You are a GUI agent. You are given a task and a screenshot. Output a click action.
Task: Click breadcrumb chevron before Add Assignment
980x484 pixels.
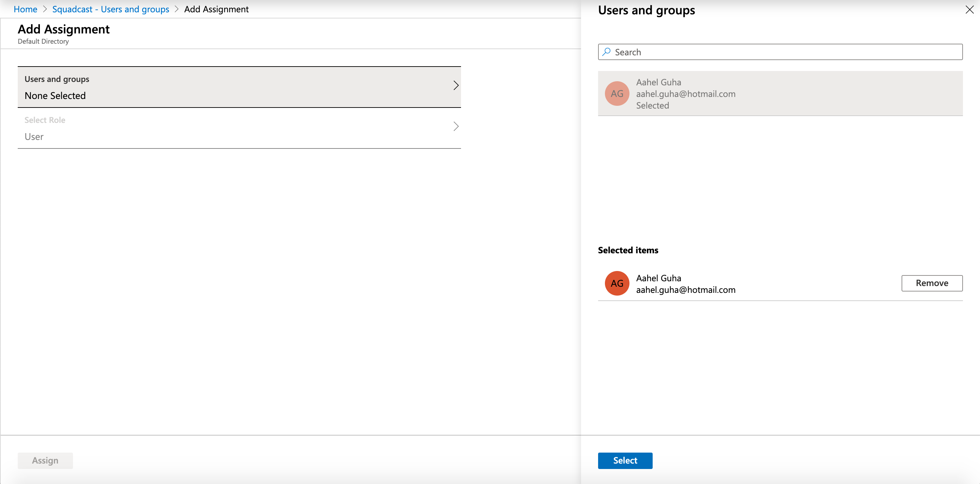tap(177, 9)
